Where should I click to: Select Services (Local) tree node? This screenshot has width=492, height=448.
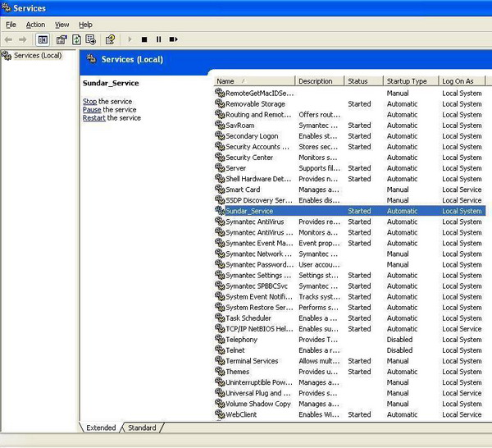coord(38,56)
